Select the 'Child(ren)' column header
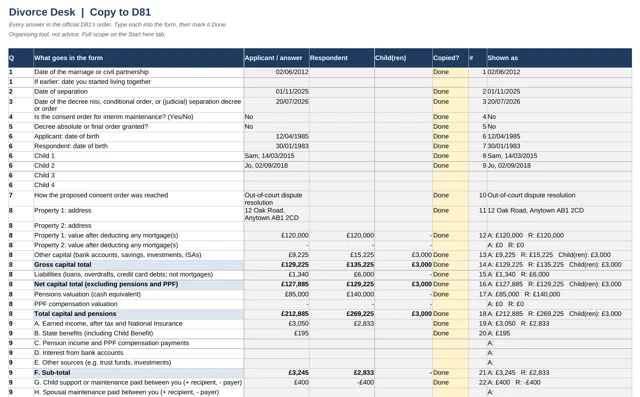The image size is (640, 397). tap(403, 58)
